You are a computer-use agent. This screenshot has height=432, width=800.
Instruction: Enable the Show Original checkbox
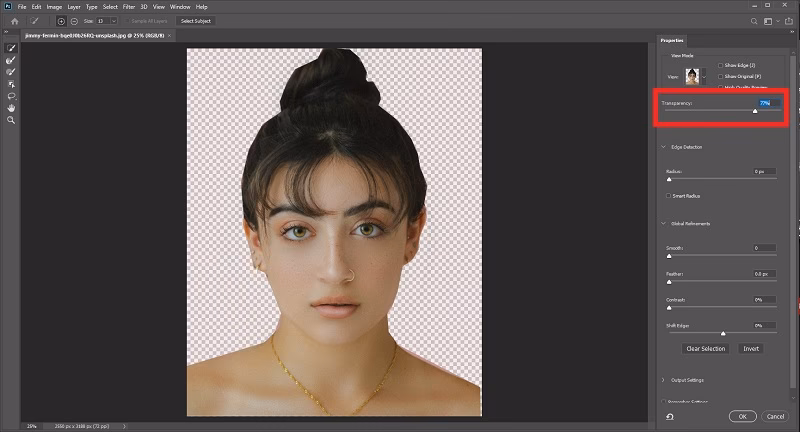tap(720, 75)
